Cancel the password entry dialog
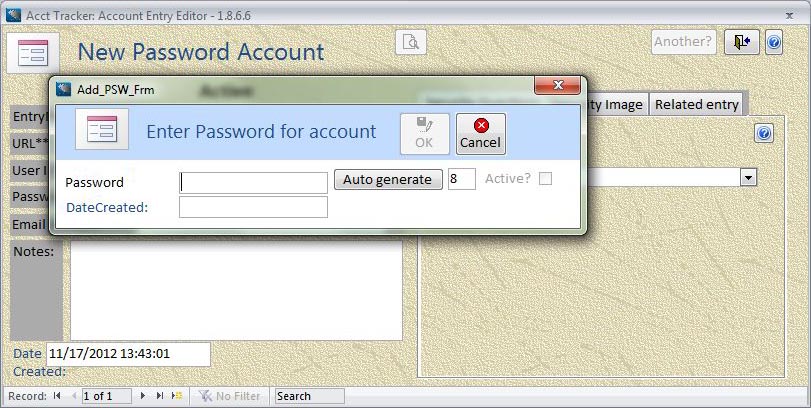This screenshot has height=408, width=811. coord(480,134)
